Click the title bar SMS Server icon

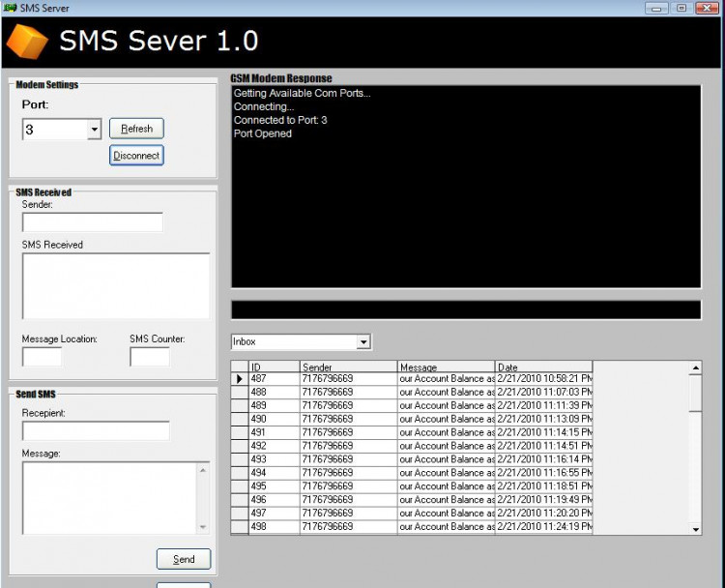(x=11, y=8)
